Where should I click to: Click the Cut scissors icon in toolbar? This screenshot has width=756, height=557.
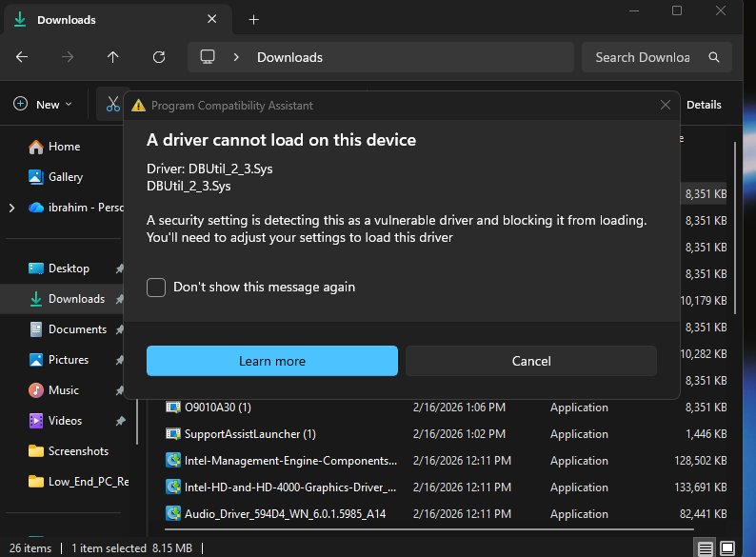point(113,105)
